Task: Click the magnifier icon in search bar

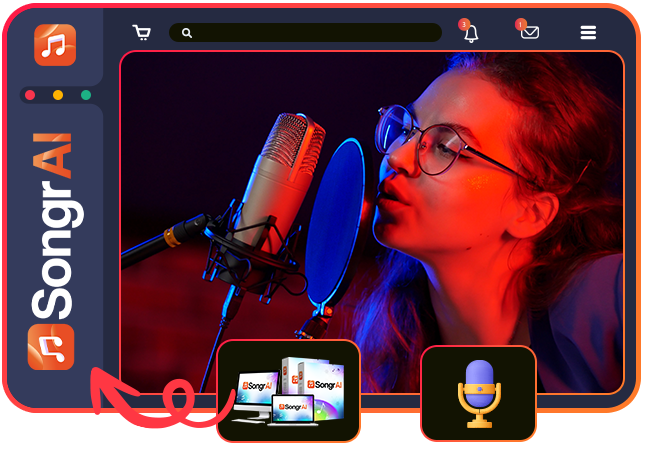Action: [x=187, y=33]
